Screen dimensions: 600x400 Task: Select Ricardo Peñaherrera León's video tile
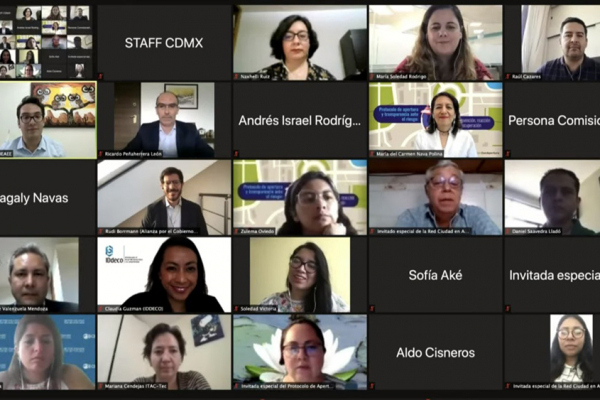tap(165, 120)
